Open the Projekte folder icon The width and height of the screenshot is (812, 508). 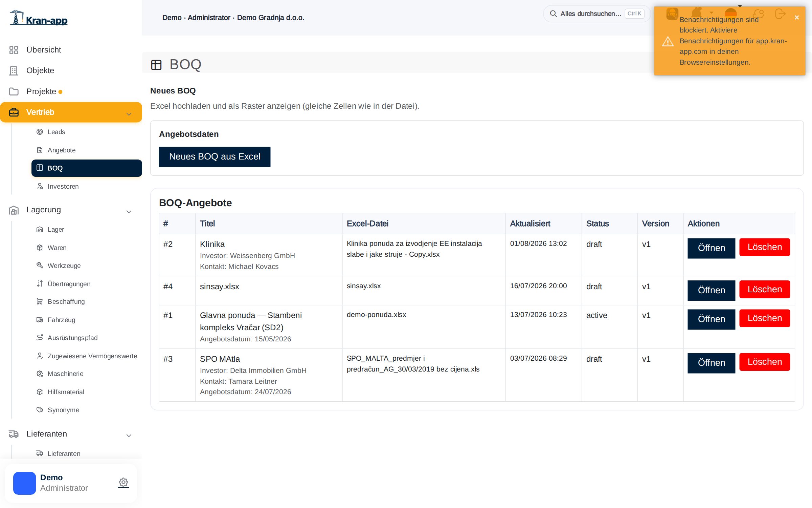pyautogui.click(x=14, y=91)
